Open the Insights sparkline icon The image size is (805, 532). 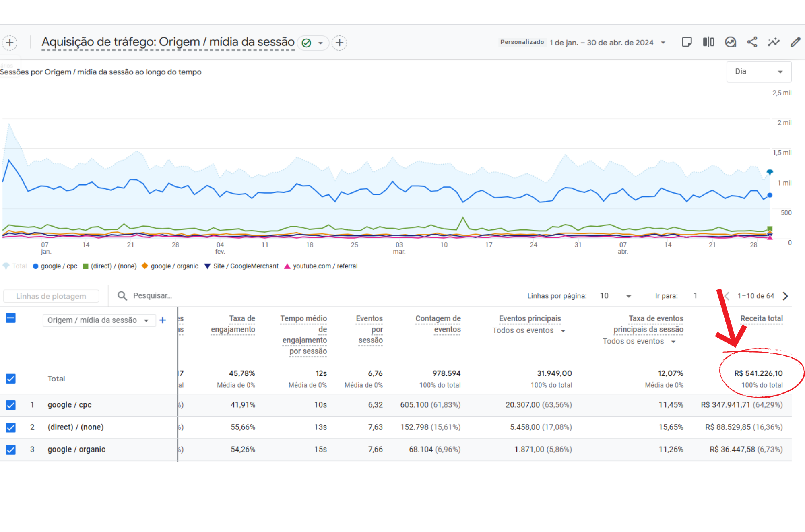(773, 42)
